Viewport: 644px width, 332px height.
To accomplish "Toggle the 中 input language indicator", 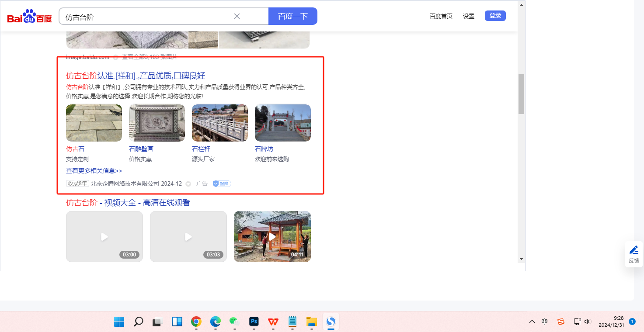I will click(545, 322).
